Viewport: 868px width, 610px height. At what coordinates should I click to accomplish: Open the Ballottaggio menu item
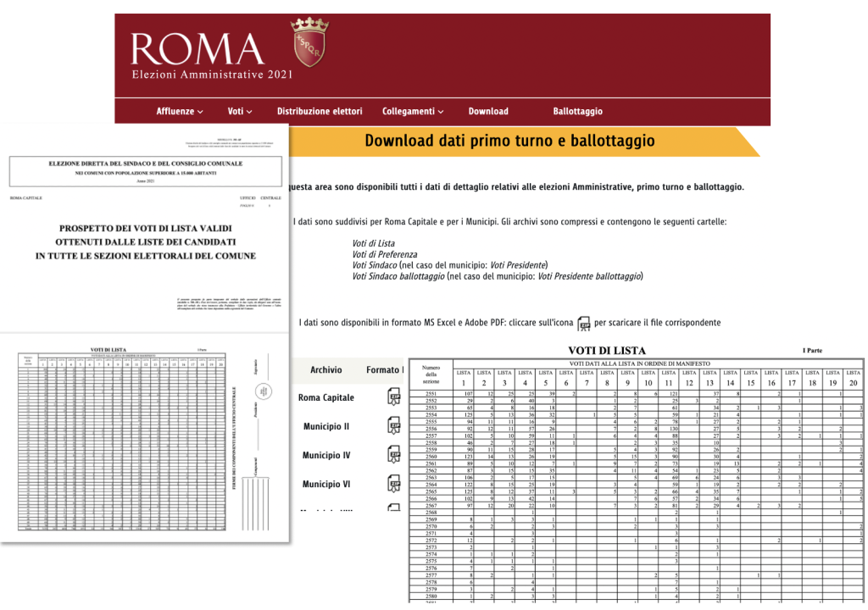(577, 111)
